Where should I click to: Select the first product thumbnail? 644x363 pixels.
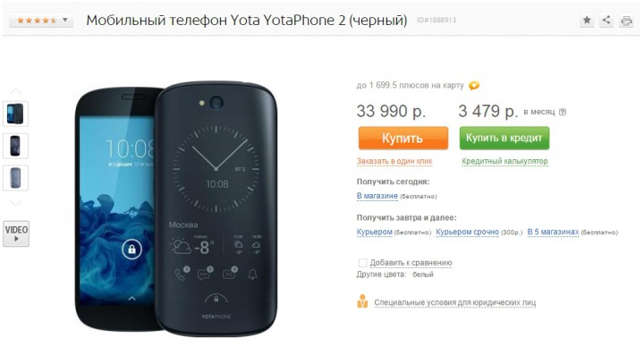15,114
